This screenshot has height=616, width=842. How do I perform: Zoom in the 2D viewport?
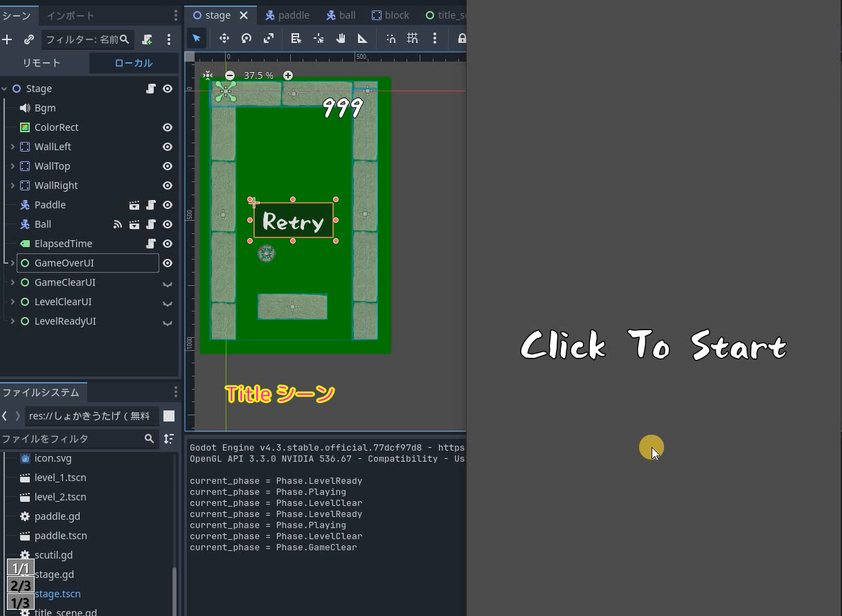tap(288, 75)
